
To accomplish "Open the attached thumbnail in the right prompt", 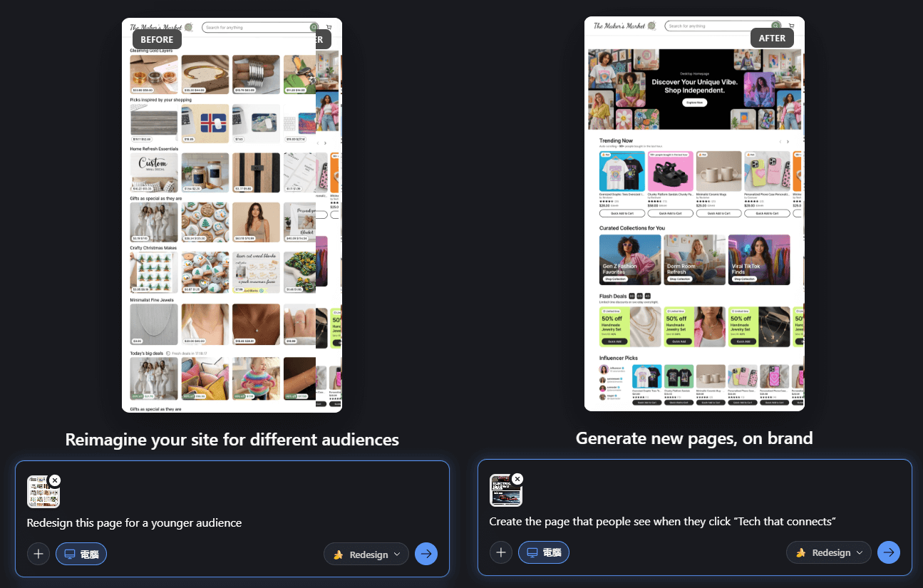I will [505, 492].
